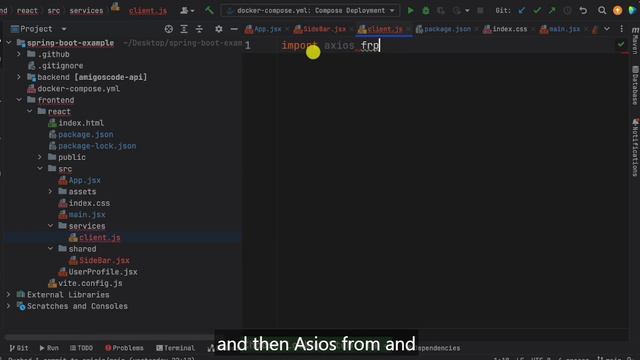Open Project panel settings gear
This screenshot has width=640, height=360.
point(219,29)
